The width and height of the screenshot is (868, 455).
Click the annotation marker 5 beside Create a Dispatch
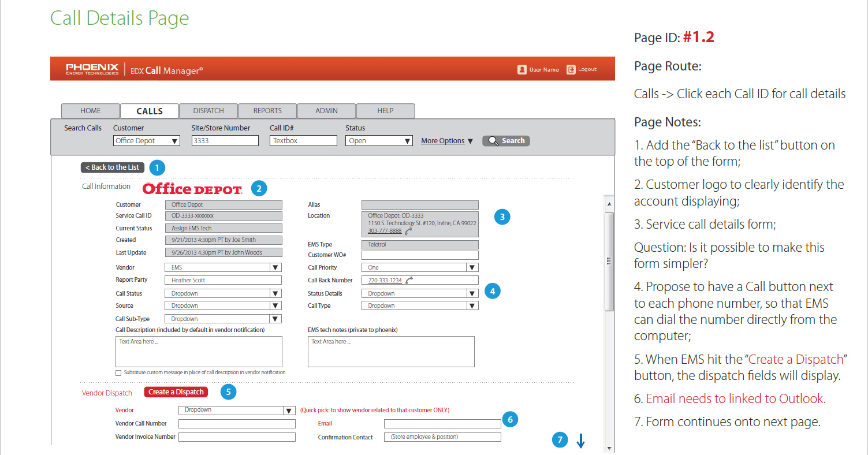point(228,391)
